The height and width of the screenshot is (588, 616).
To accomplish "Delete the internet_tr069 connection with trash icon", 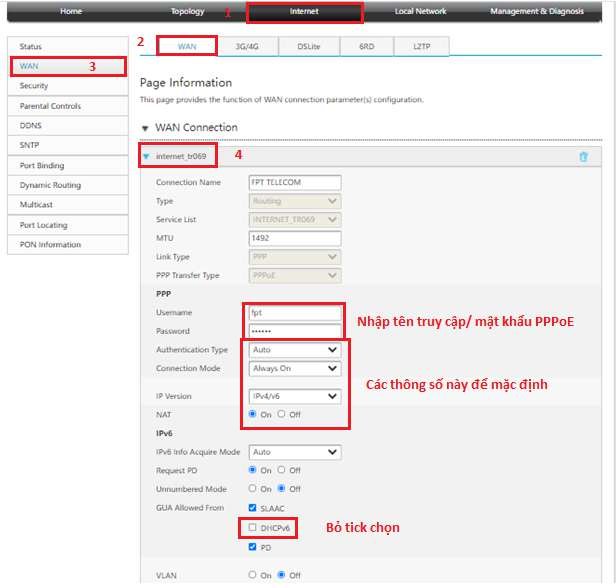I will (x=583, y=157).
